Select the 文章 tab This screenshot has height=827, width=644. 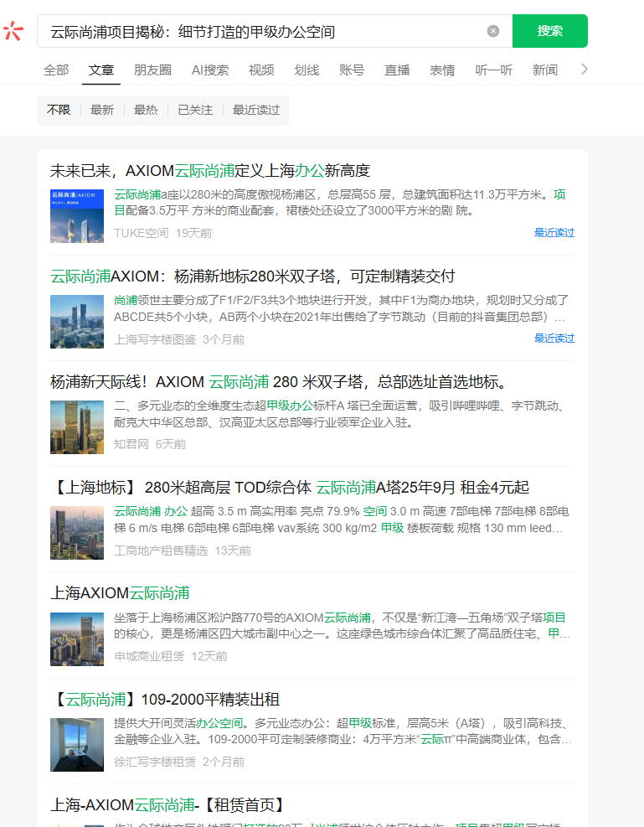tap(101, 70)
